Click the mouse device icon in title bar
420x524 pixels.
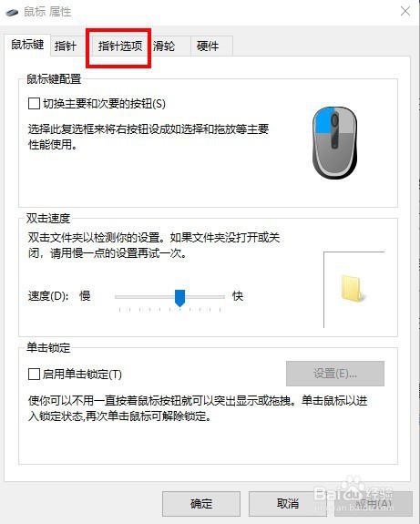coord(12,13)
